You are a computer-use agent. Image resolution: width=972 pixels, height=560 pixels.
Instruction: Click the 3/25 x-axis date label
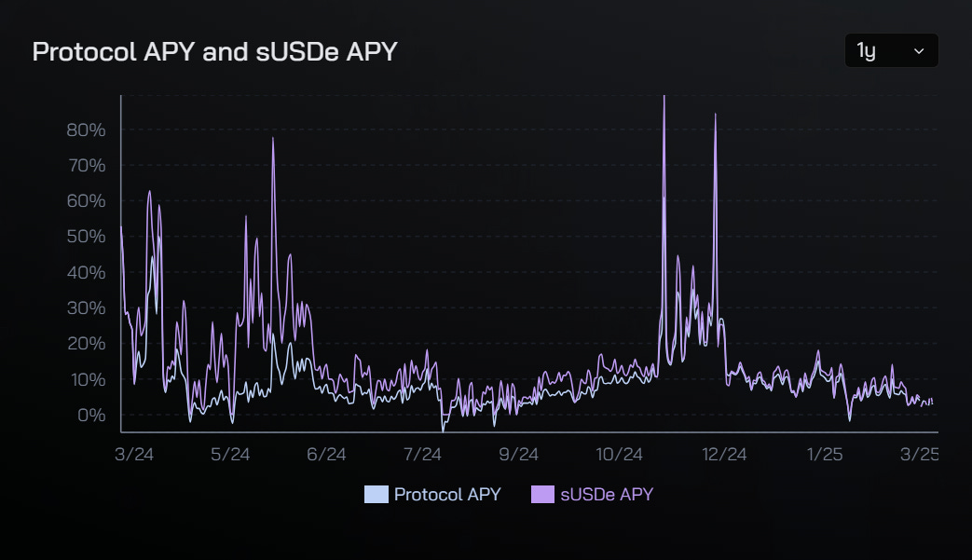click(x=919, y=454)
